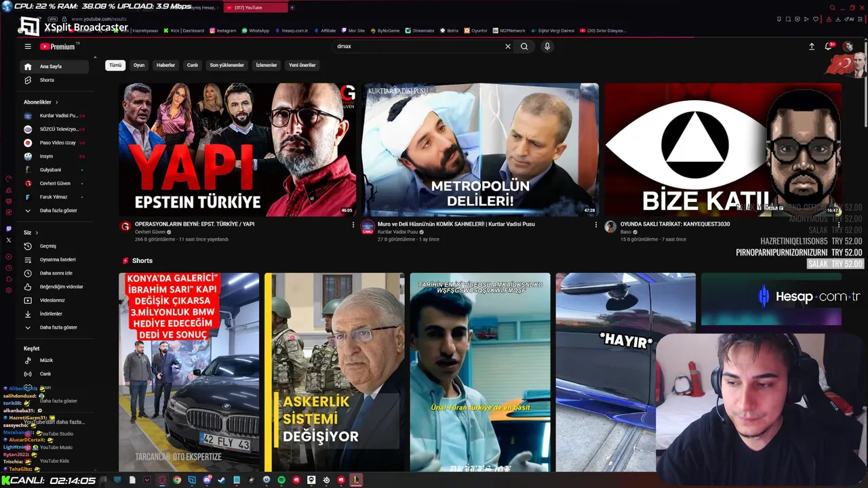Viewport: 868px width, 488px height.
Task: Expand the Abonelikler section header
Action: pyautogui.click(x=41, y=102)
